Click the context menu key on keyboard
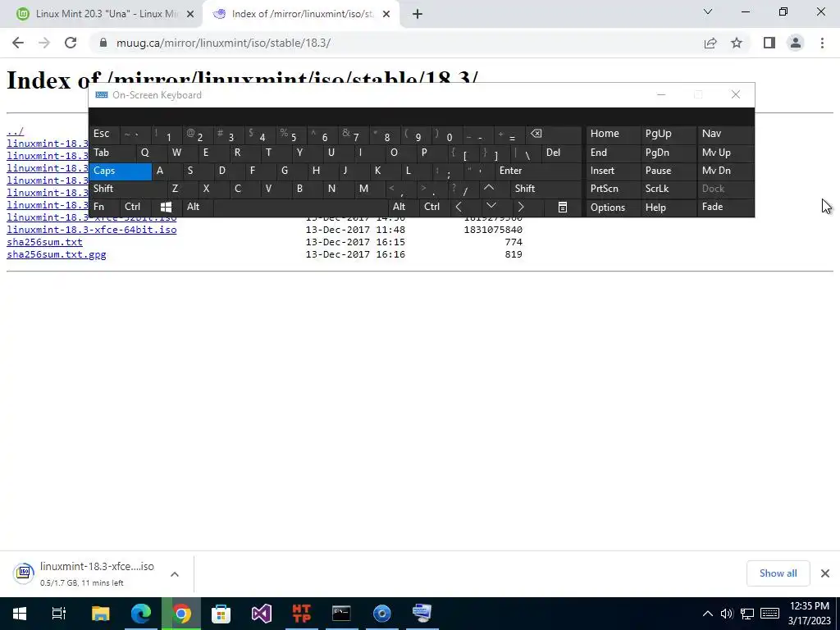The width and height of the screenshot is (840, 630). [x=563, y=207]
